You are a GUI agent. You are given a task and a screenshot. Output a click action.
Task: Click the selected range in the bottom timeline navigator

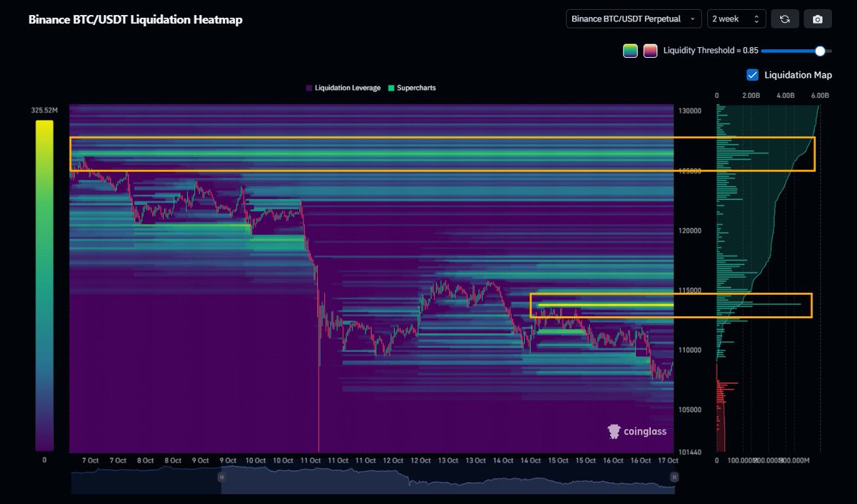click(x=447, y=480)
